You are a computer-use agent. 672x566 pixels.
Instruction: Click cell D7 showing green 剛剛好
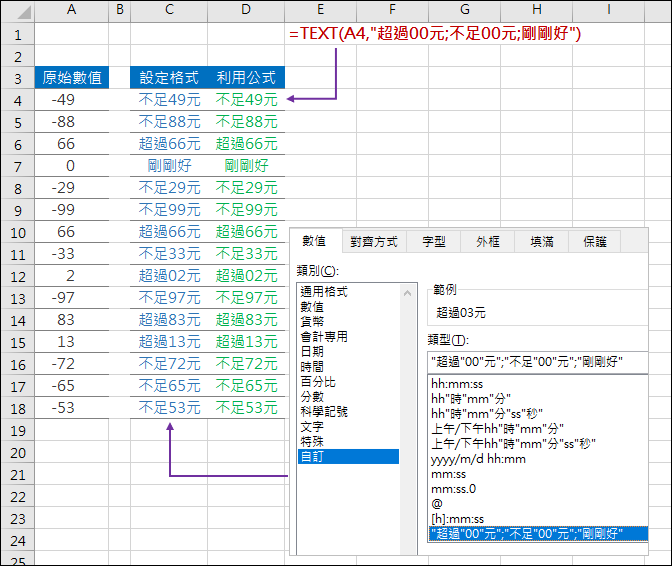click(246, 166)
